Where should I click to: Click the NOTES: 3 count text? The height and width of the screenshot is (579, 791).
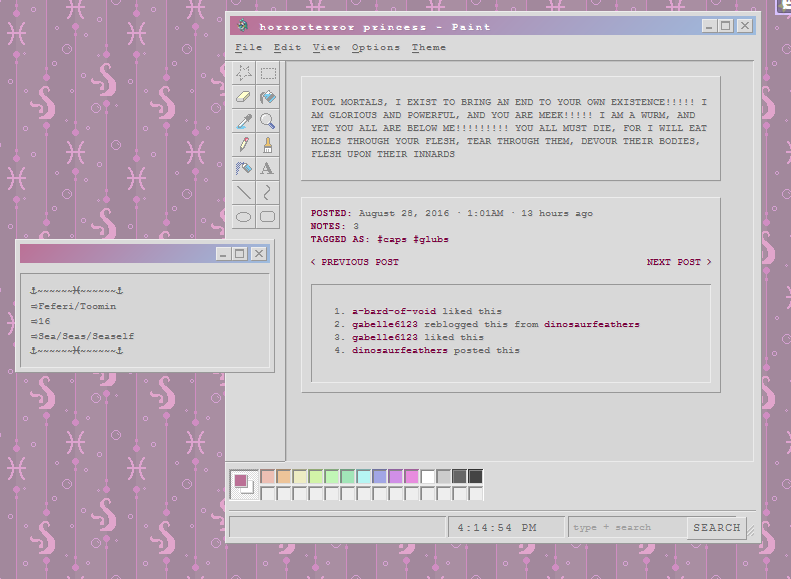[334, 226]
